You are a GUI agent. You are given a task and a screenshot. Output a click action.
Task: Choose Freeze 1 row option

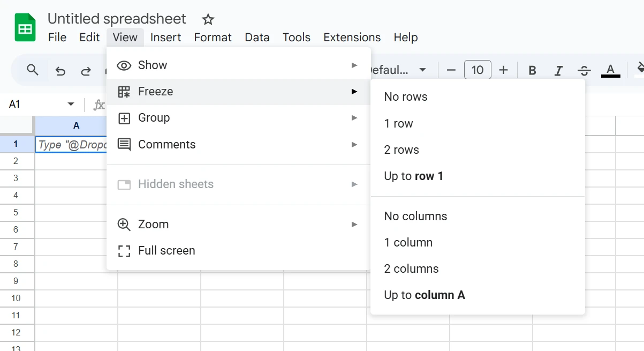tap(399, 124)
